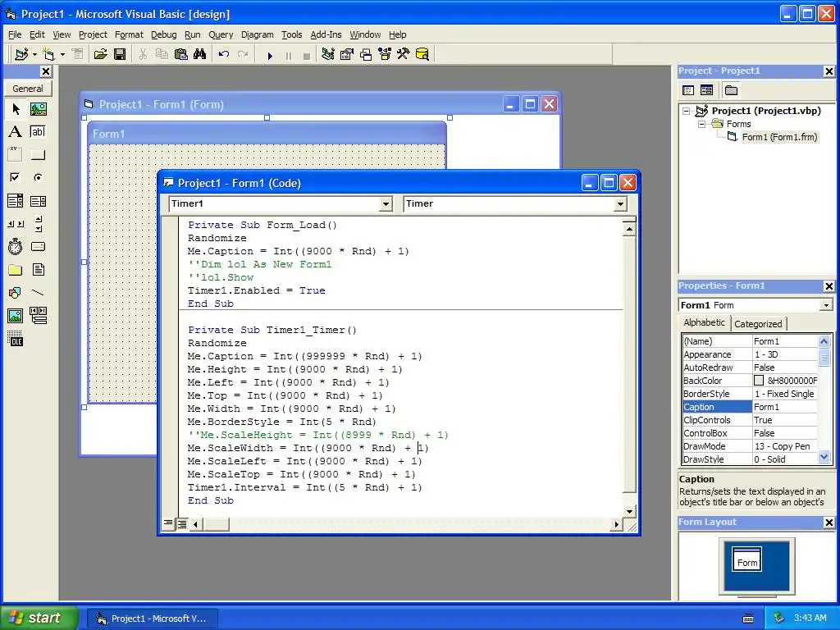Select the Frame control tool
840x630 pixels.
[16, 155]
